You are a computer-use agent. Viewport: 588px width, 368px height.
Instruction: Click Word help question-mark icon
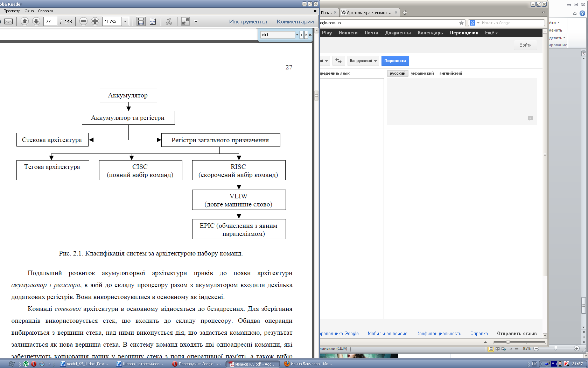click(582, 13)
